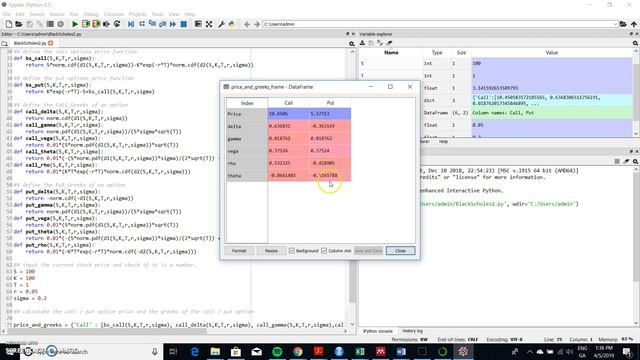Toggle fullscreen mode icon in toolbar
640x360 pixels.
click(x=209, y=24)
